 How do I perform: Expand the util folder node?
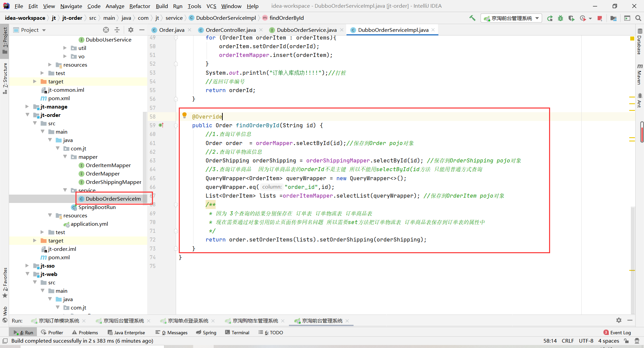[65, 48]
